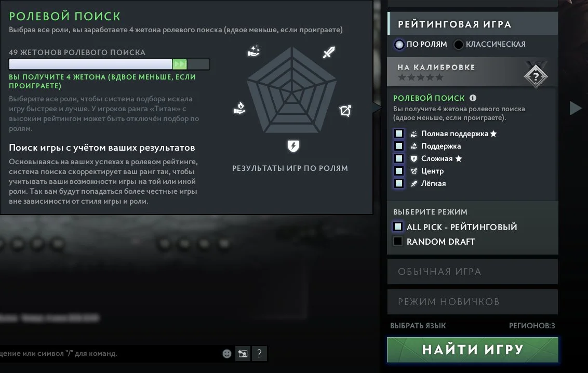Select the Классическая ranked radio button
Image resolution: width=588 pixels, height=373 pixels.
click(458, 44)
